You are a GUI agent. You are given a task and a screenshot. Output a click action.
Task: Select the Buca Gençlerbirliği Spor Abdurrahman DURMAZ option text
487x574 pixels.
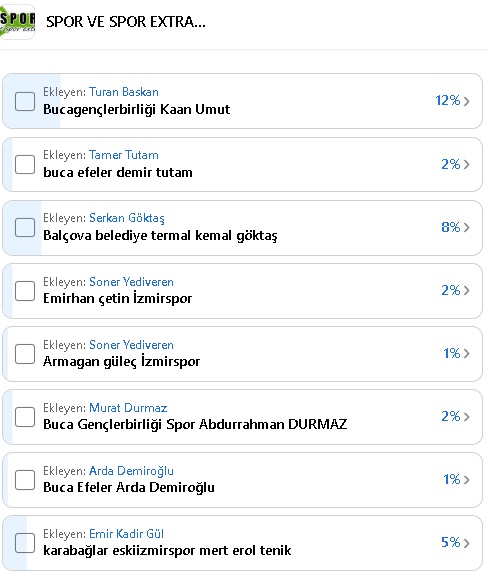[x=195, y=424]
